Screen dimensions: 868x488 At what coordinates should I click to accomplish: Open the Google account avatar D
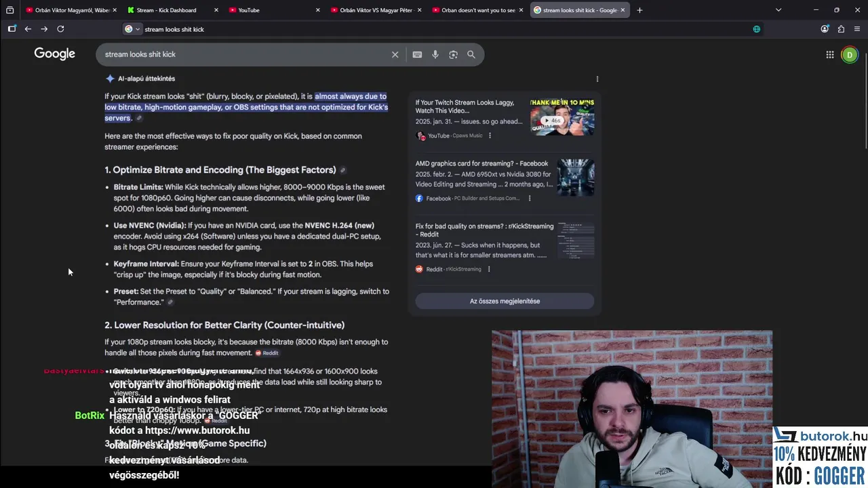(x=850, y=55)
